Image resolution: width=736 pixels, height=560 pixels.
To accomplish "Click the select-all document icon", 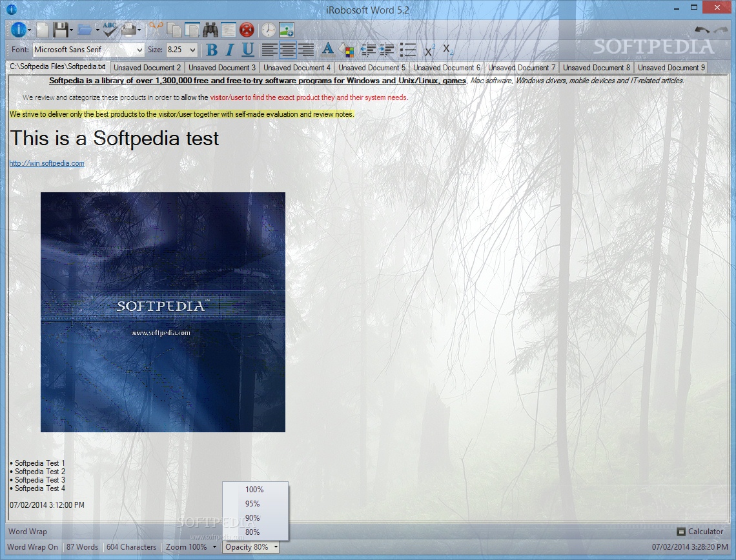I will click(x=229, y=30).
